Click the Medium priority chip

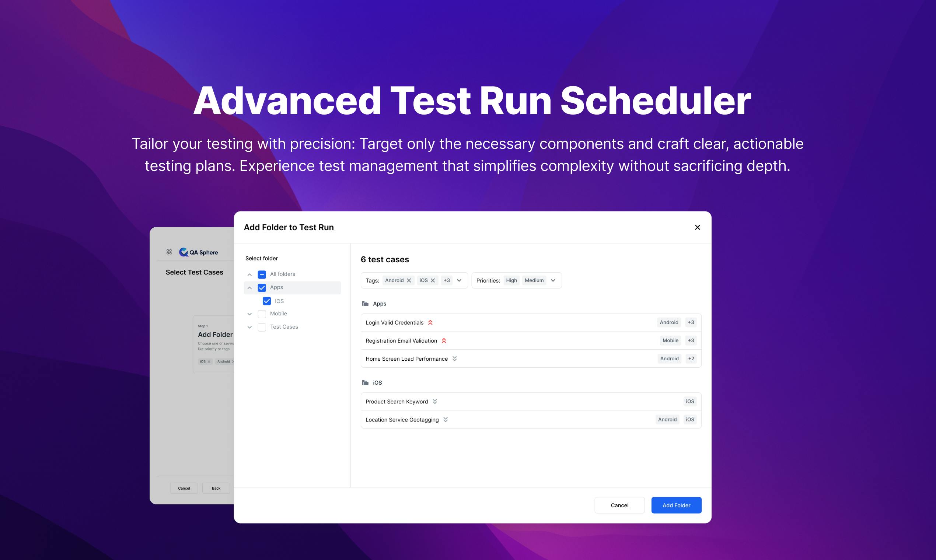(534, 280)
